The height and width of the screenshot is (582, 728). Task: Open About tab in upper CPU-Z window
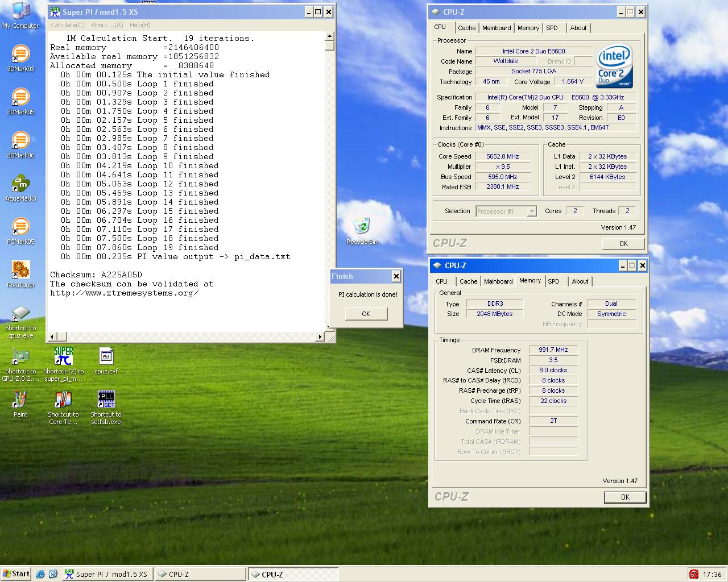click(x=578, y=28)
